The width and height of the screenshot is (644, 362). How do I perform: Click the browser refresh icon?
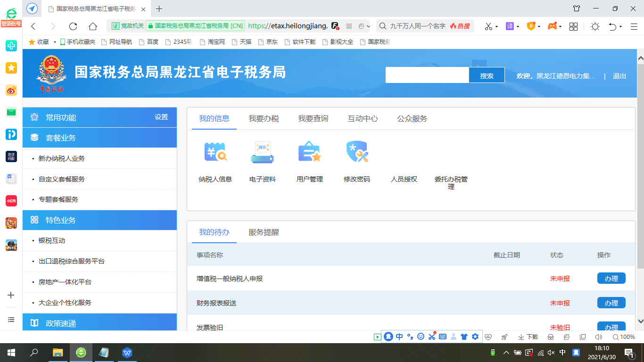point(73,26)
